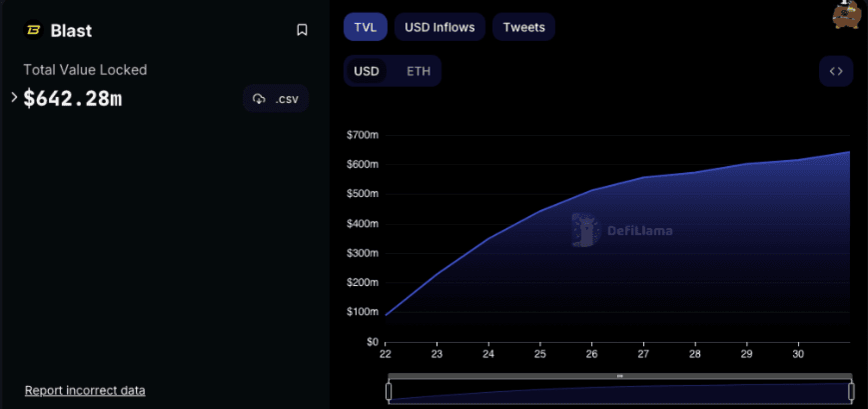Click the DefiLlama watermark logo
The image size is (868, 409).
621,230
